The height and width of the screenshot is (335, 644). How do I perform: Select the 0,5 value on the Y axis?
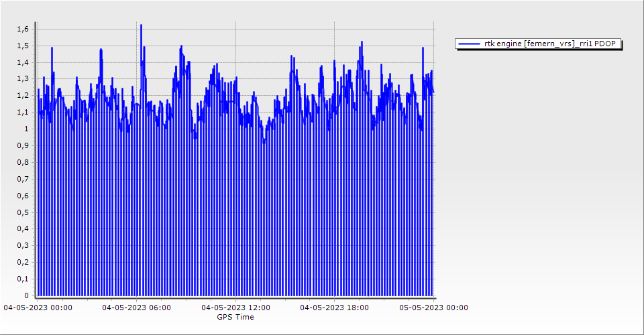23,212
